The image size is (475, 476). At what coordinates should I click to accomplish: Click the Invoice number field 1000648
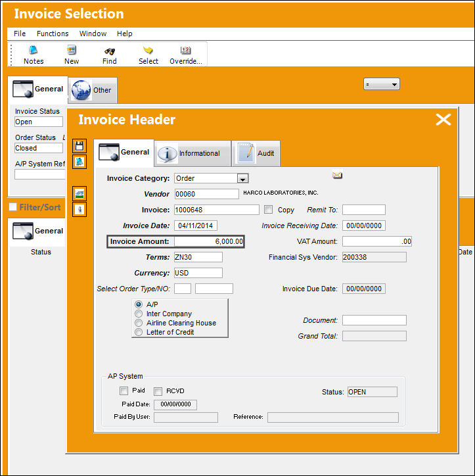(x=217, y=210)
